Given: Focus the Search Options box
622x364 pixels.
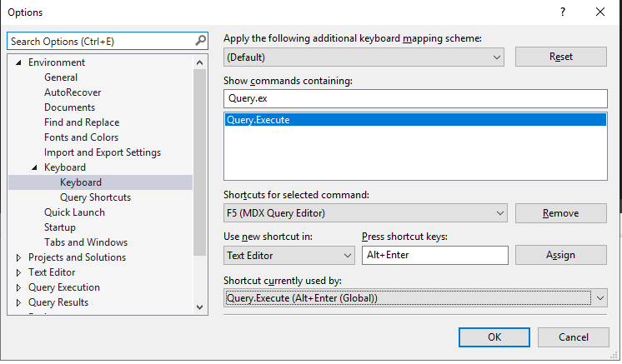Looking at the screenshot, I should pyautogui.click(x=107, y=41).
